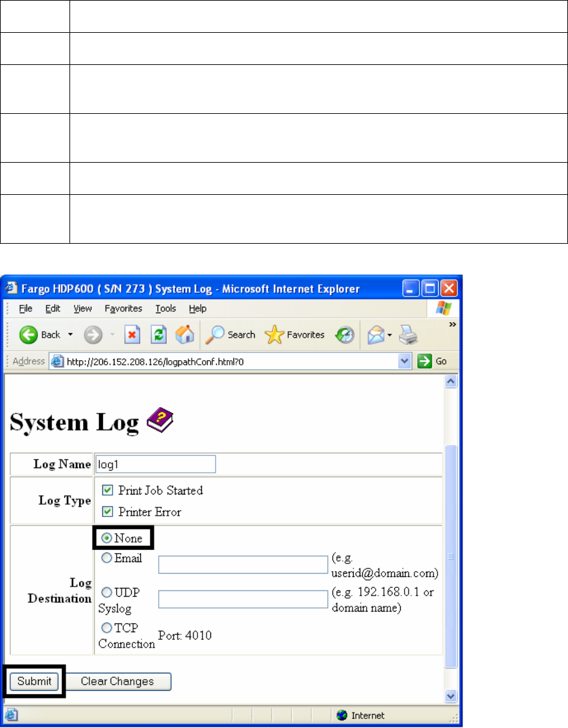Screen dimensions: 568x728
Task: Minimize the Internet Explorer window
Action: click(x=410, y=288)
